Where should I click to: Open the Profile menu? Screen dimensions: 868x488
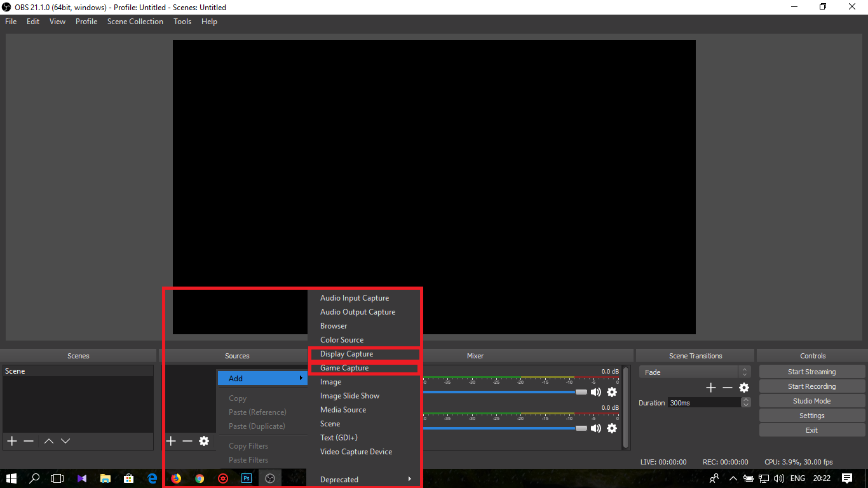click(x=86, y=22)
